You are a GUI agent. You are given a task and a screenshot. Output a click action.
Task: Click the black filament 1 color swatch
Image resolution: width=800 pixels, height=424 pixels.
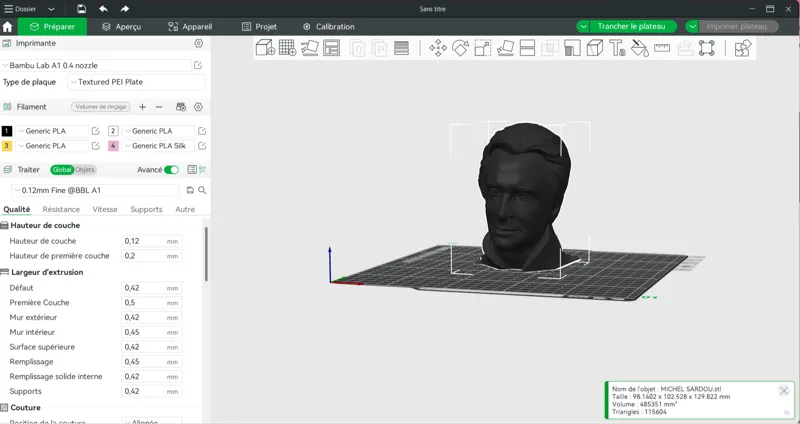7,131
